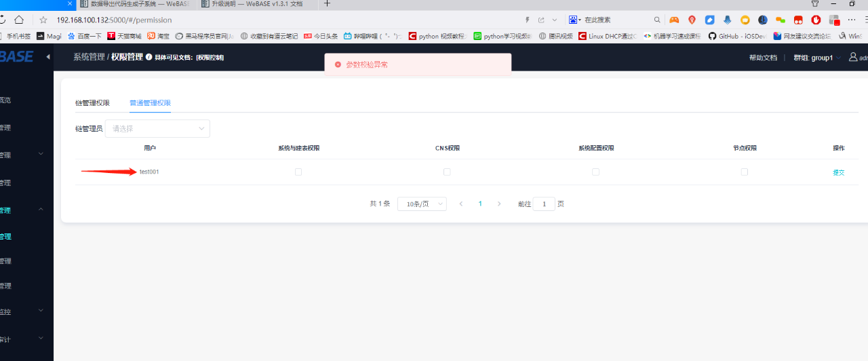The image size is (868, 361).
Task: Open the yellow circle extension icon
Action: click(x=745, y=20)
